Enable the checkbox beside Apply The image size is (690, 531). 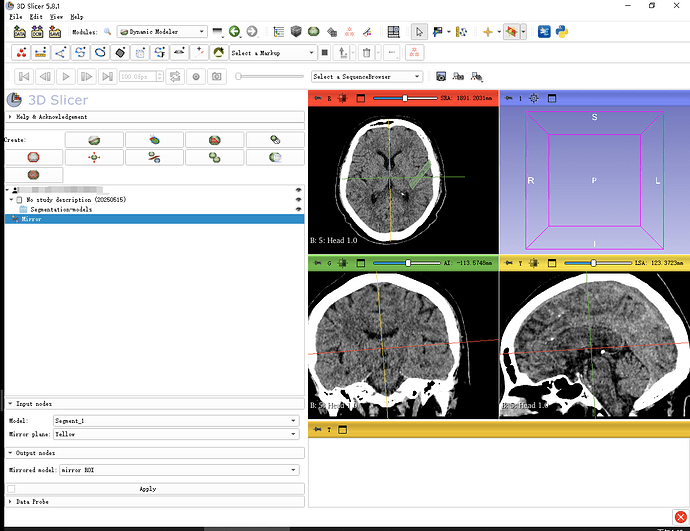point(11,489)
